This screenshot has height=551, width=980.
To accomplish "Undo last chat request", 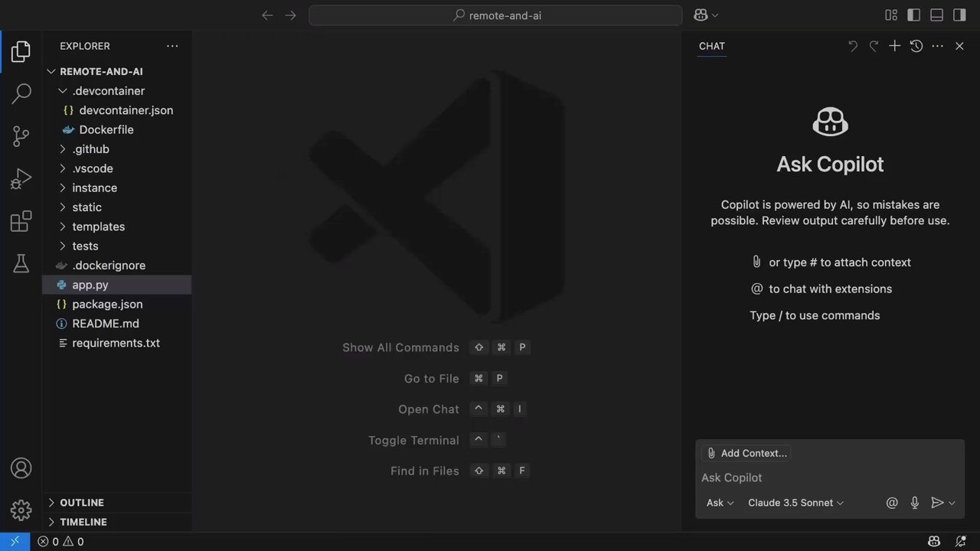I will pyautogui.click(x=853, y=46).
